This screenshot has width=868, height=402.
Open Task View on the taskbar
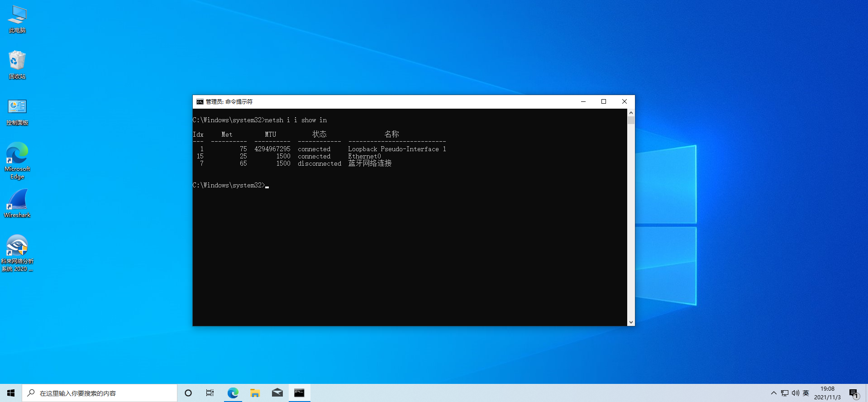click(x=210, y=393)
